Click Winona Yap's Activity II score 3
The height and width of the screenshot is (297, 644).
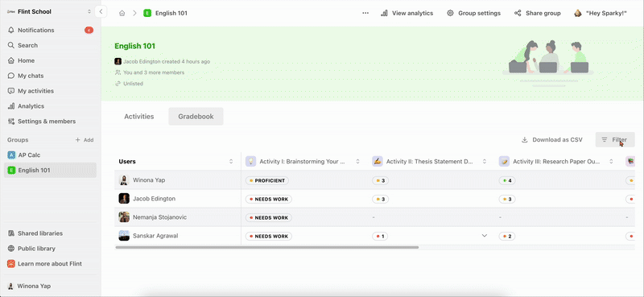pos(380,180)
